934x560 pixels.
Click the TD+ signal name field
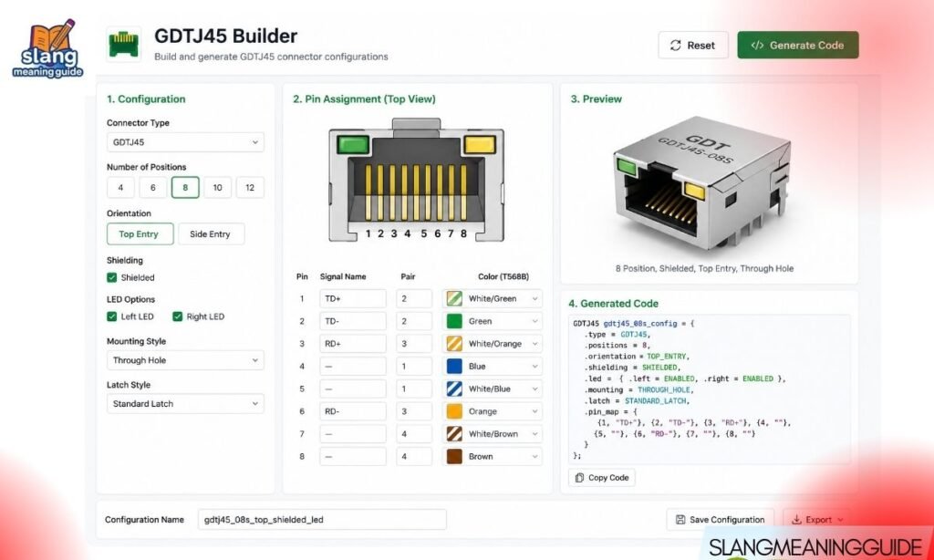(x=353, y=298)
